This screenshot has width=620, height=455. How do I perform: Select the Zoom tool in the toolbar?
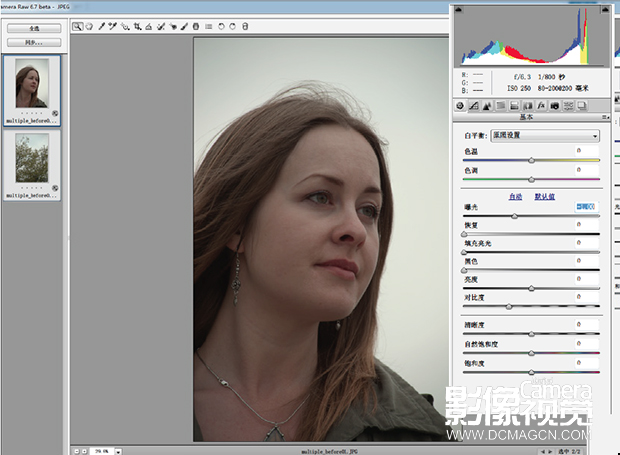pos(78,26)
